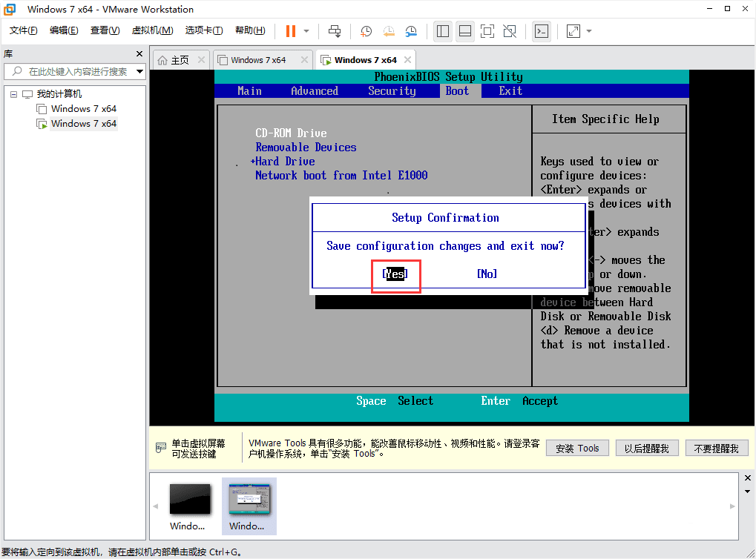Screen dimensions: 756x559
Task: Click the Unity mode toolbar icon
Action: 510,31
